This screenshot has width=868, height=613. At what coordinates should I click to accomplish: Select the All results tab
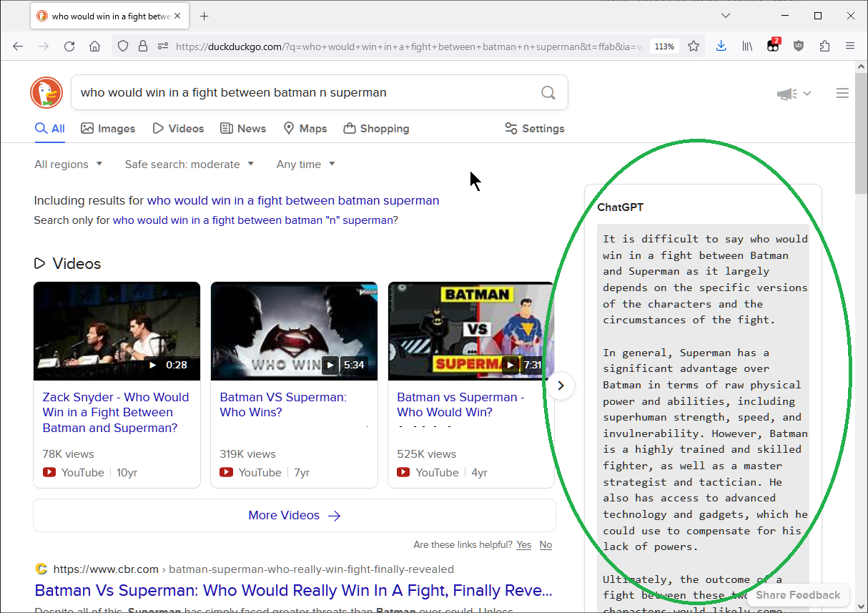(50, 129)
